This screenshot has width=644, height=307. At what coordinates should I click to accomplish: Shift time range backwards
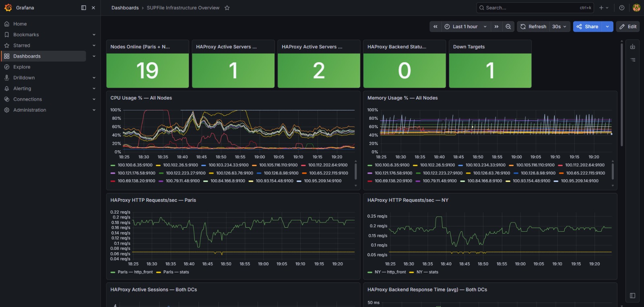[436, 27]
